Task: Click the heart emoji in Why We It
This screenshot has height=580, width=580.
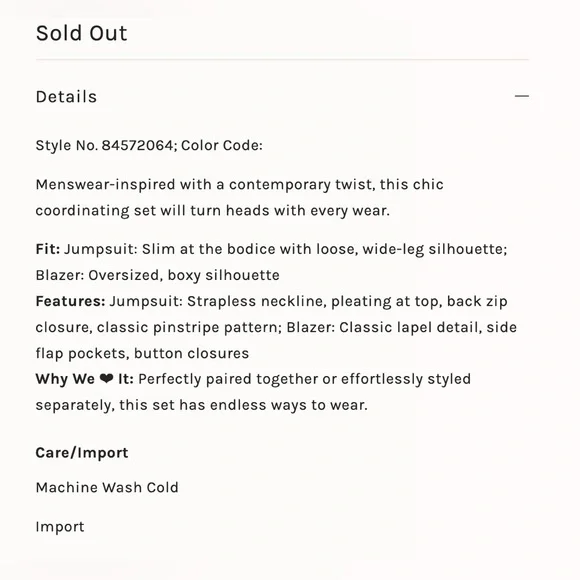Action: pos(107,379)
